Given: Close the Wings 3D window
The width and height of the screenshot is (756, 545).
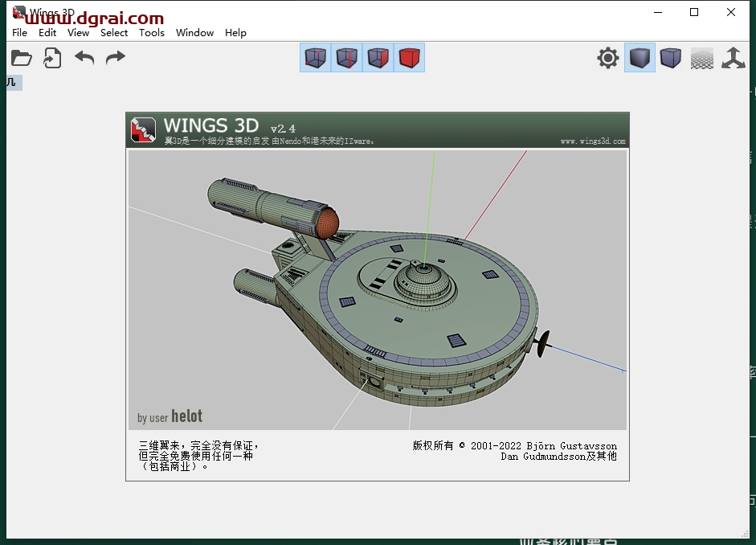Looking at the screenshot, I should point(731,12).
